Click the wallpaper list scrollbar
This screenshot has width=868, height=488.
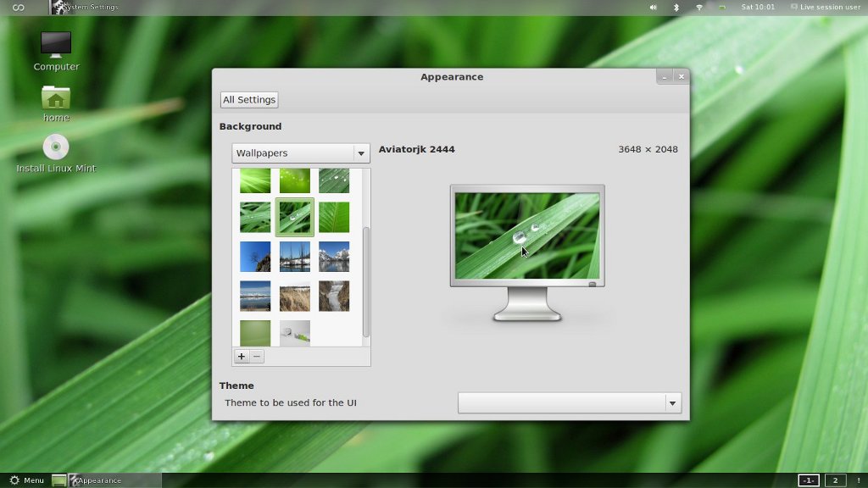(366, 281)
